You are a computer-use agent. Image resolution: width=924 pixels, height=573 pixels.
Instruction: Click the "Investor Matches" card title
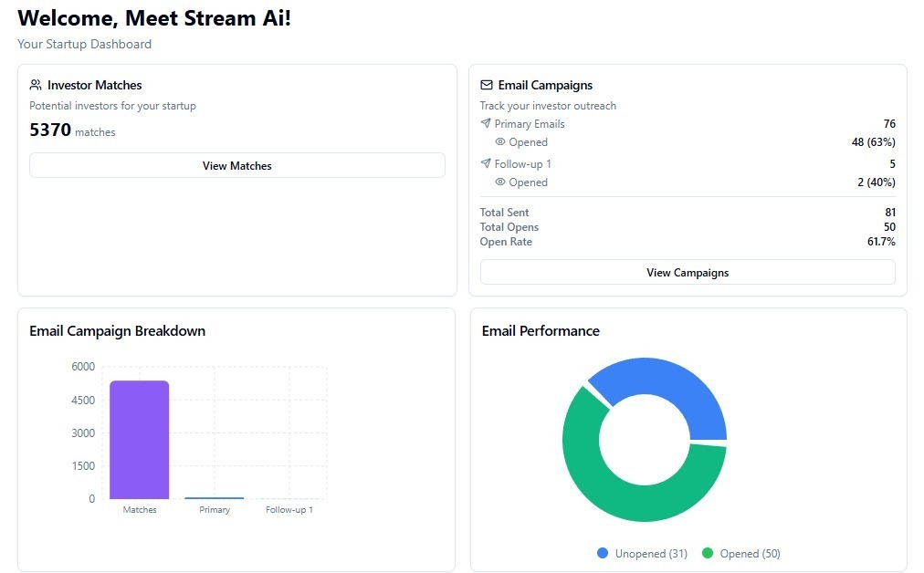(95, 85)
